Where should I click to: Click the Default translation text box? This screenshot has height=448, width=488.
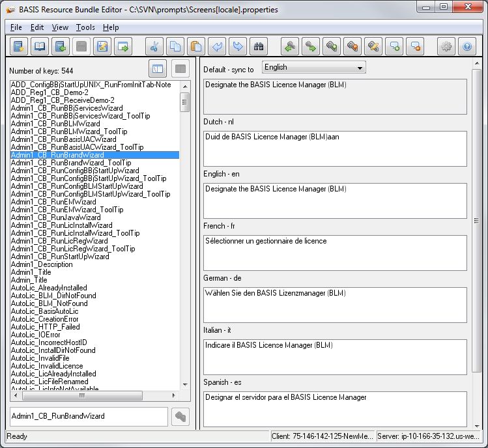335,96
